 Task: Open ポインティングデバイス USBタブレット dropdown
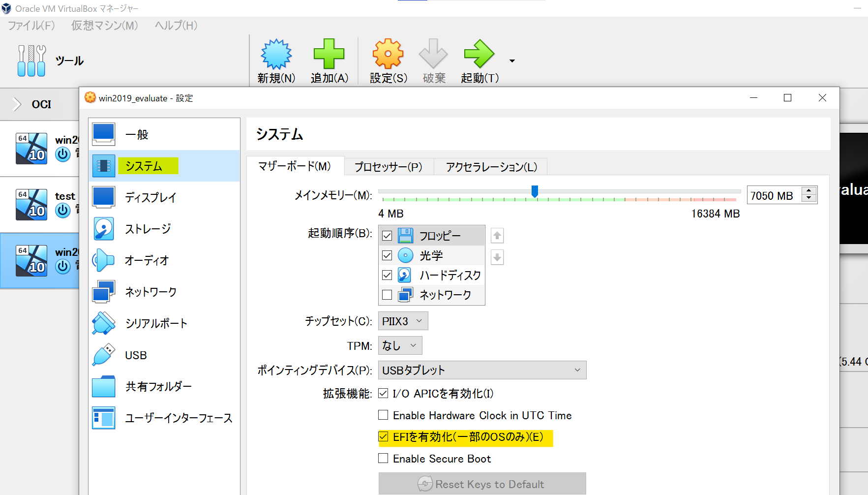(482, 370)
